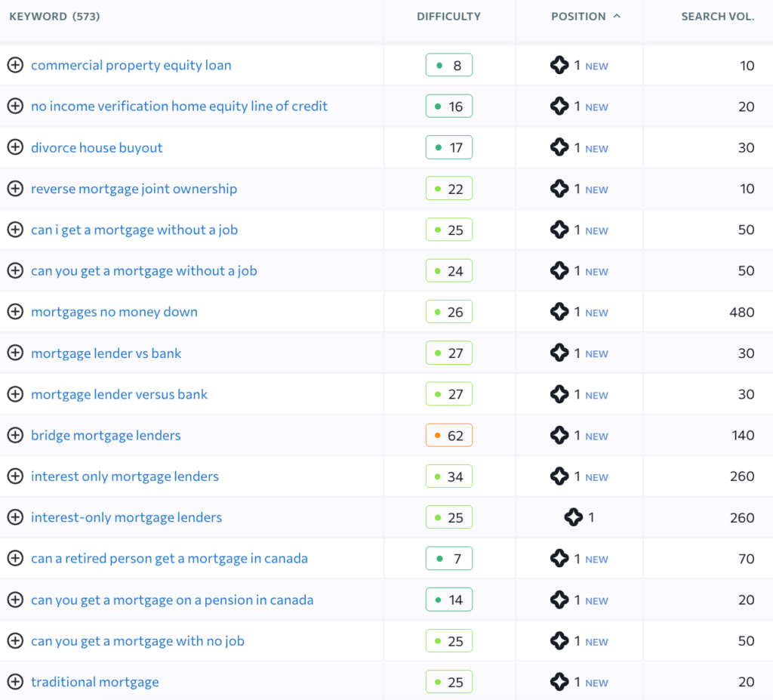Open mortgage lender vs bank link

pyautogui.click(x=106, y=353)
